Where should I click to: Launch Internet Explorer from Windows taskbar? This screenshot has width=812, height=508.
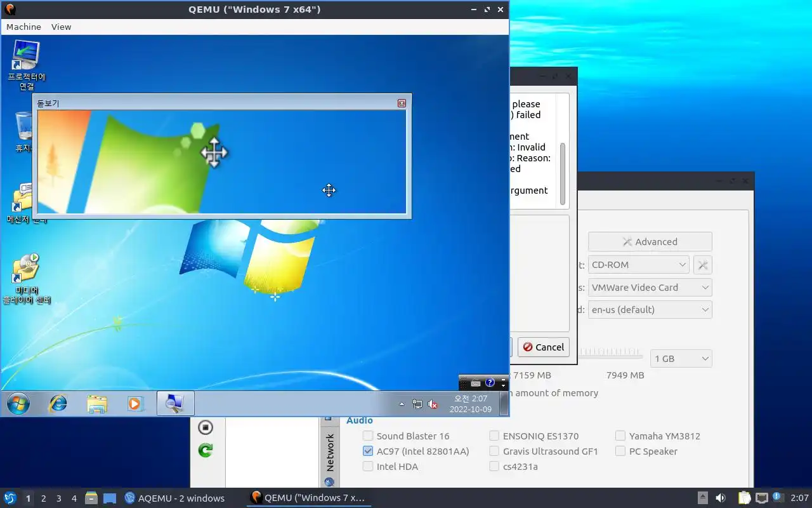(x=58, y=403)
